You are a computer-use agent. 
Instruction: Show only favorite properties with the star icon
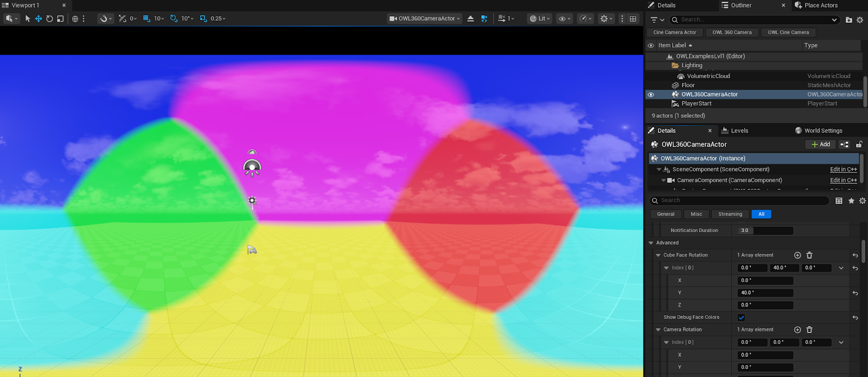pyautogui.click(x=851, y=201)
